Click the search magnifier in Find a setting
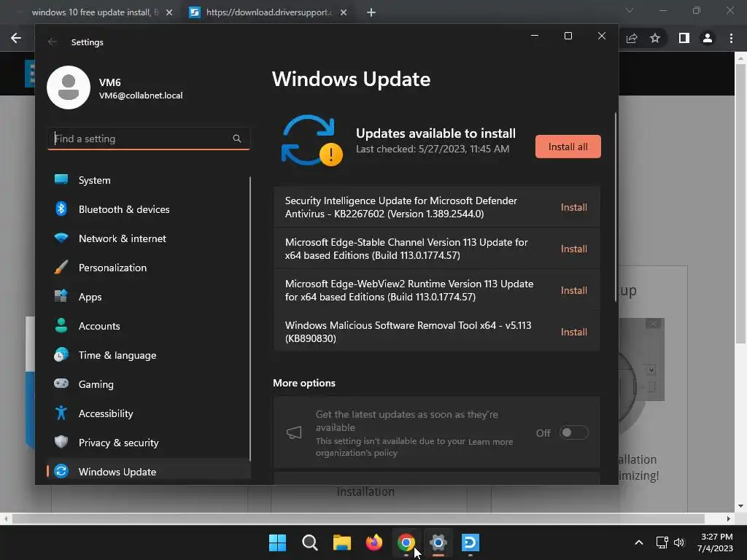 pos(237,139)
